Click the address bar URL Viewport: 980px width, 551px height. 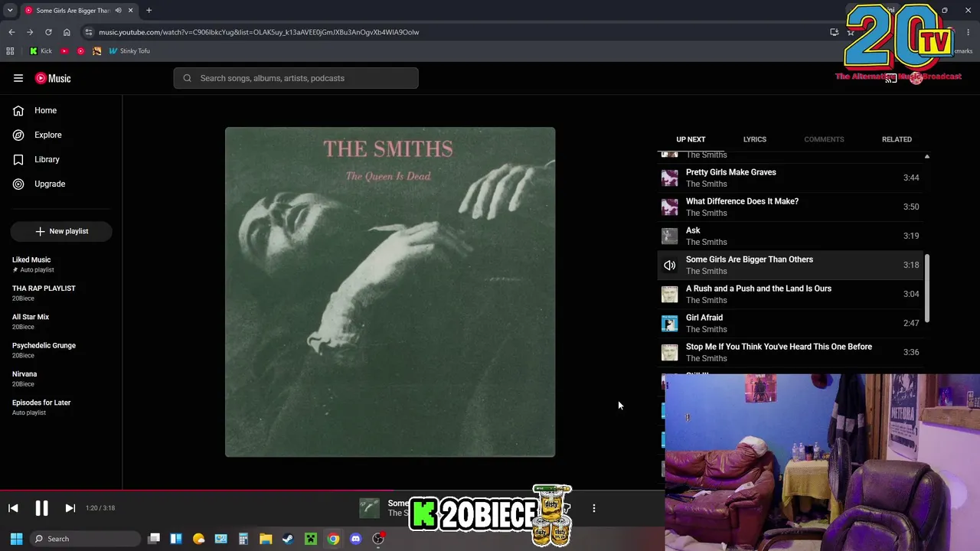click(x=259, y=32)
